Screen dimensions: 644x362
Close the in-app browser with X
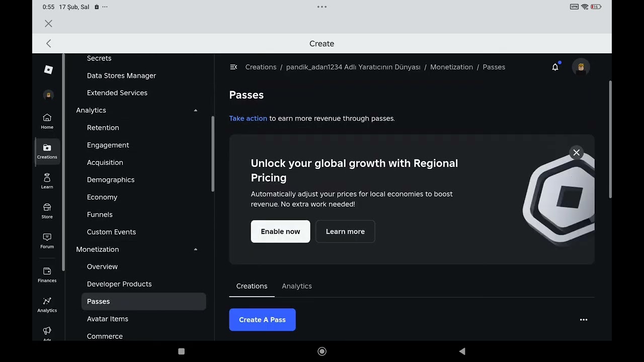(x=48, y=24)
